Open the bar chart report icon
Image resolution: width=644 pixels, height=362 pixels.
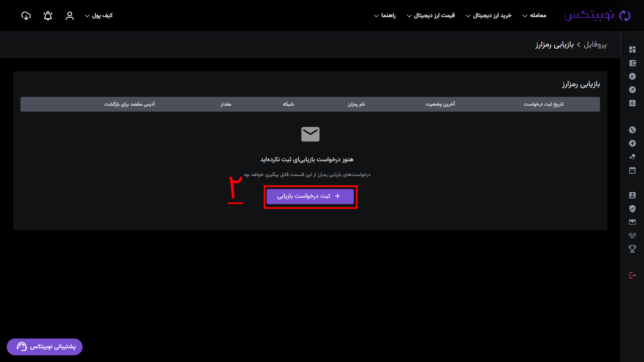tap(632, 103)
